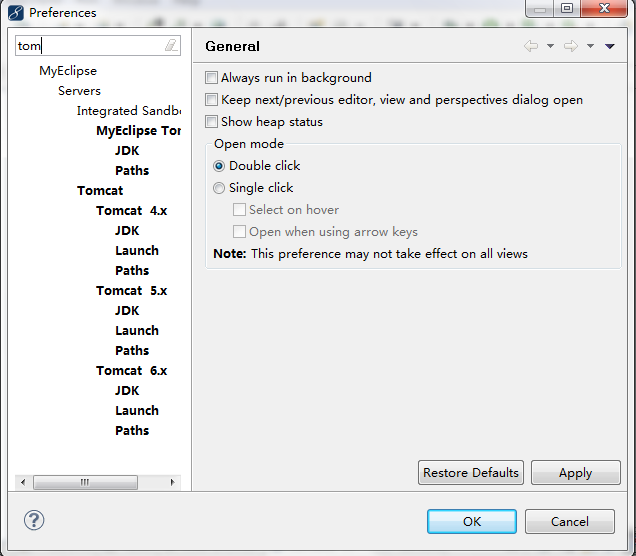The image size is (636, 556).
Task: Select Launch under Tomcat 5.x
Action: (x=137, y=331)
